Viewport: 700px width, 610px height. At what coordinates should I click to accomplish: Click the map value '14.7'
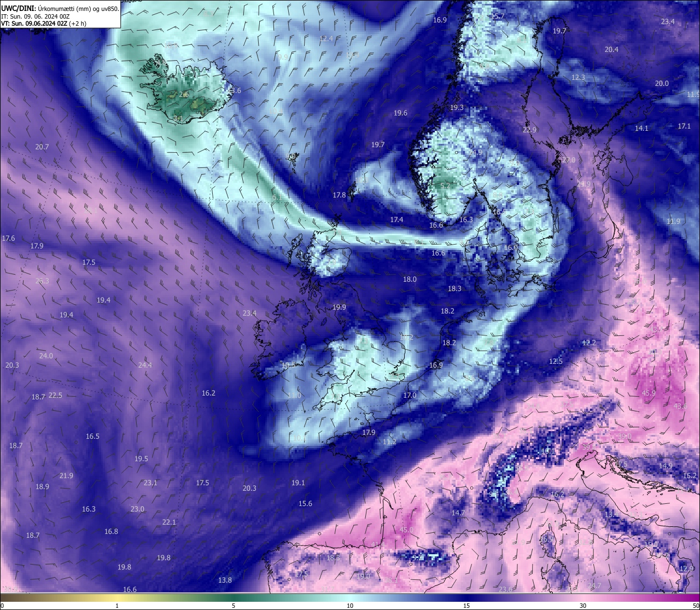click(458, 513)
